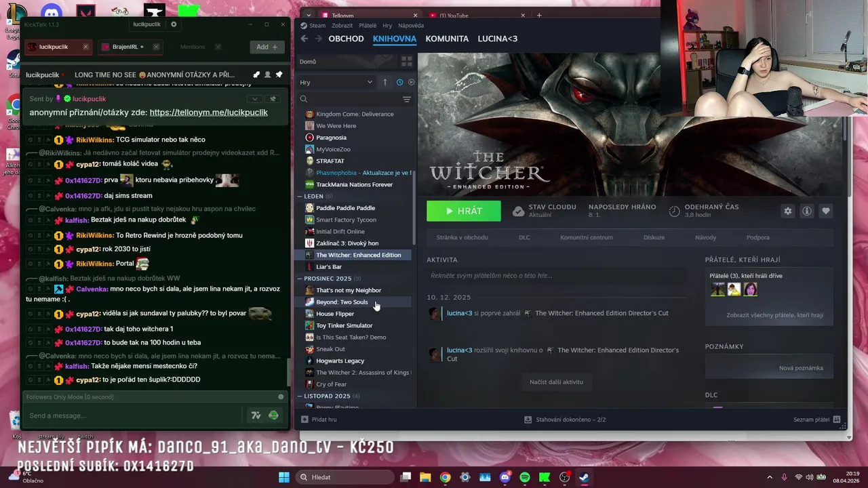Open Komunitní centrum link
Viewport: 868px width, 488px height.
(x=587, y=237)
